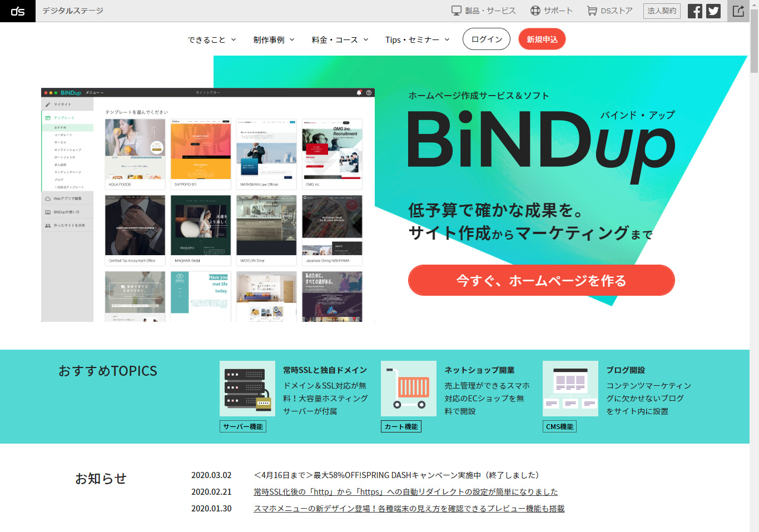Screen dimensions: 759x532
Task: Click 今すぐ、ホームページを作る button
Action: [542, 280]
